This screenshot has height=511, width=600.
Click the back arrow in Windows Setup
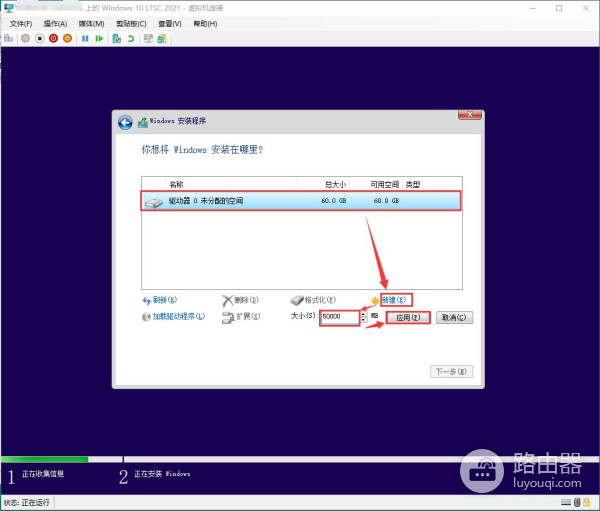click(x=125, y=122)
